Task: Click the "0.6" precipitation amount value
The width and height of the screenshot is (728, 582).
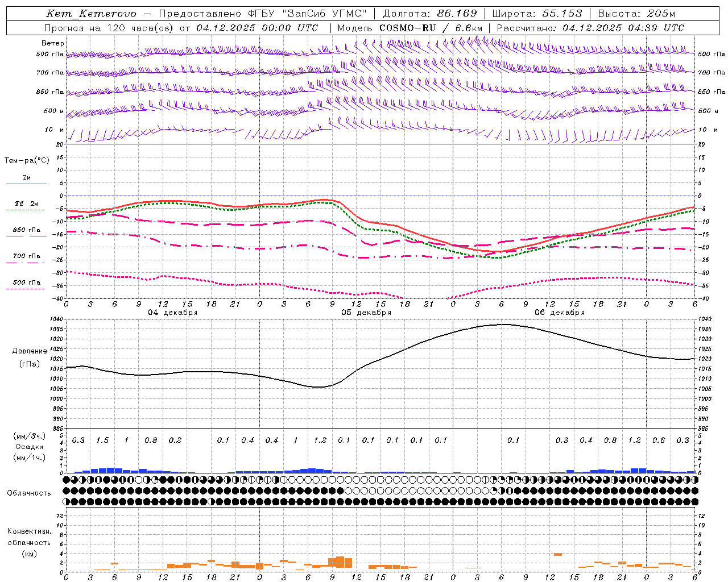Action: point(659,440)
